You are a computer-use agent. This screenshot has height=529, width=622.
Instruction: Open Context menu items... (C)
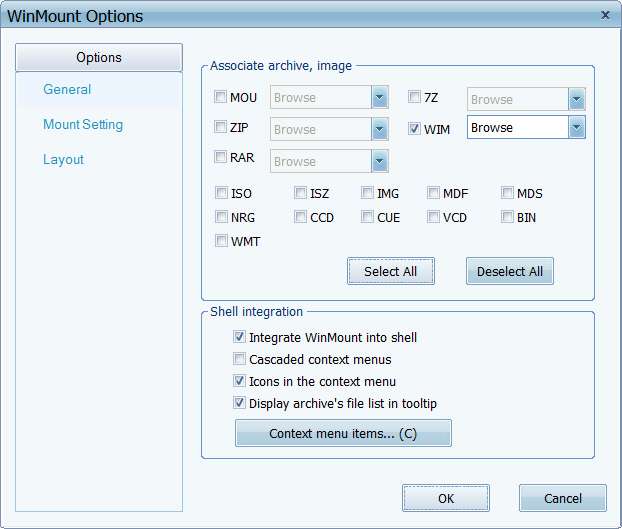pos(343,433)
